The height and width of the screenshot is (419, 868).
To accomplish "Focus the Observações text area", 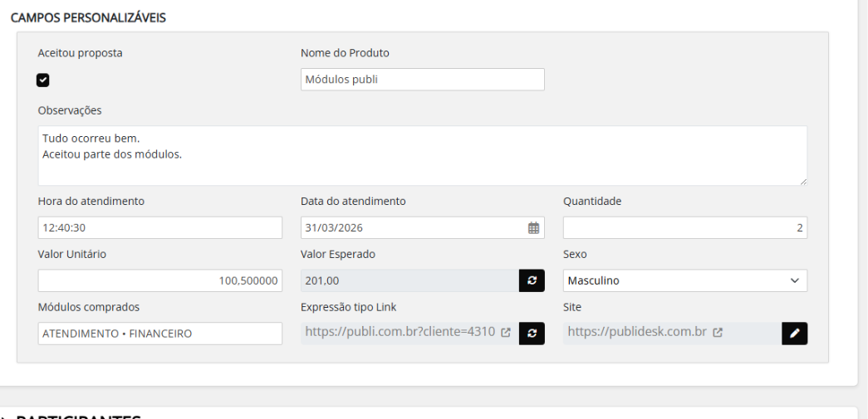I will point(422,155).
